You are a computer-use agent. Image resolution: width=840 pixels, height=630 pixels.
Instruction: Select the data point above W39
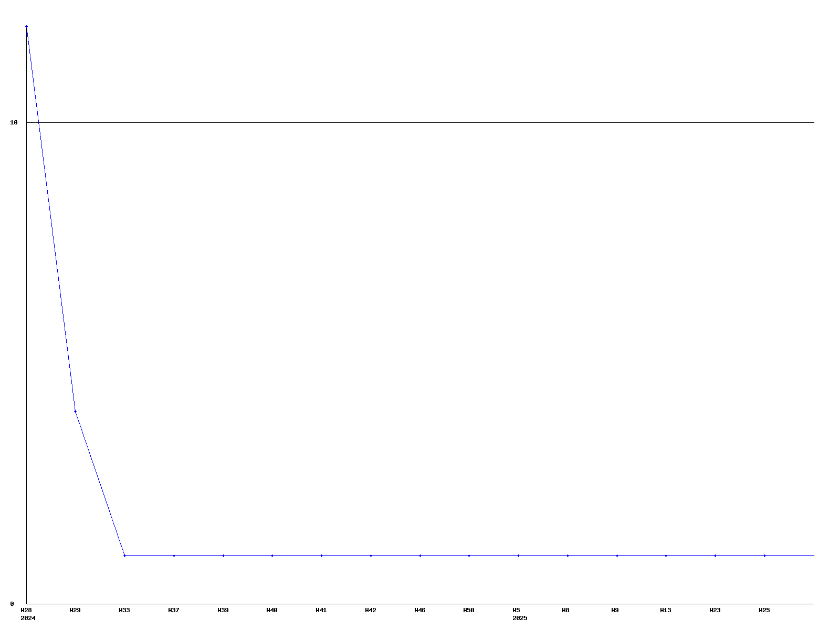[223, 555]
